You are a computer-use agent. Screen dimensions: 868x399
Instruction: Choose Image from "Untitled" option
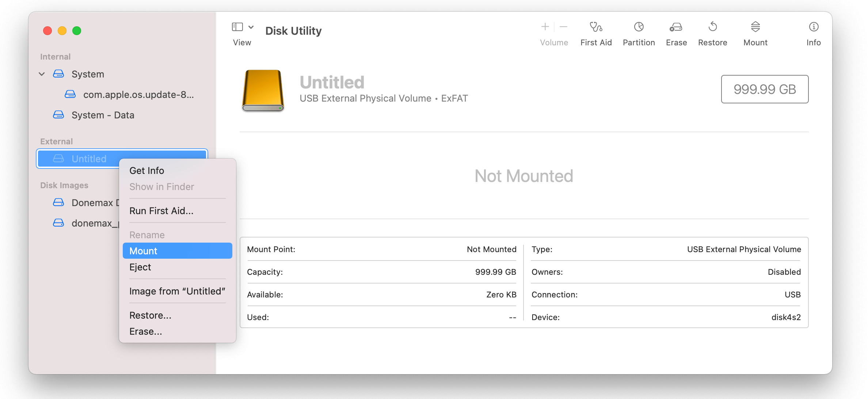[177, 291]
